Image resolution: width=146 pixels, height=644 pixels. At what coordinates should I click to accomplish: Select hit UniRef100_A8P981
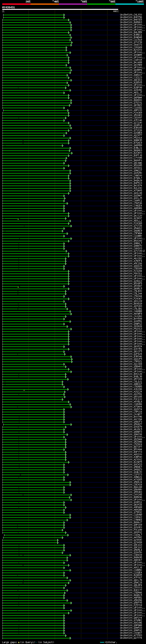coord(131,598)
